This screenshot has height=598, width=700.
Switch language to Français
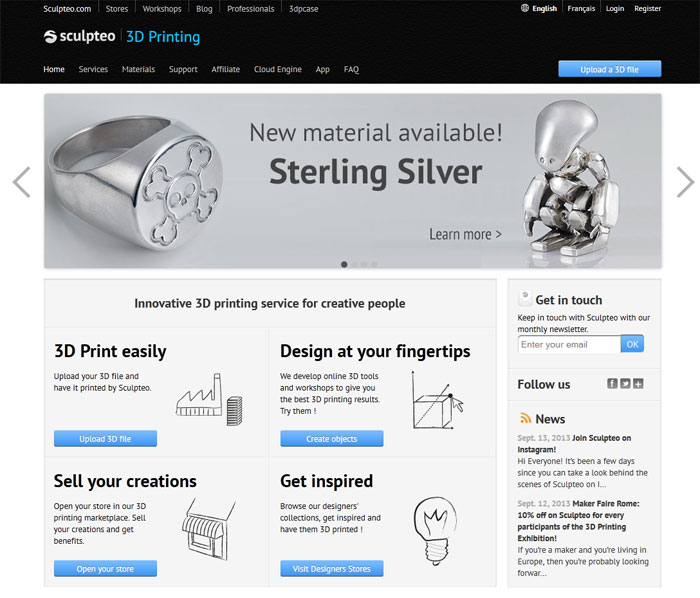pyautogui.click(x=581, y=8)
